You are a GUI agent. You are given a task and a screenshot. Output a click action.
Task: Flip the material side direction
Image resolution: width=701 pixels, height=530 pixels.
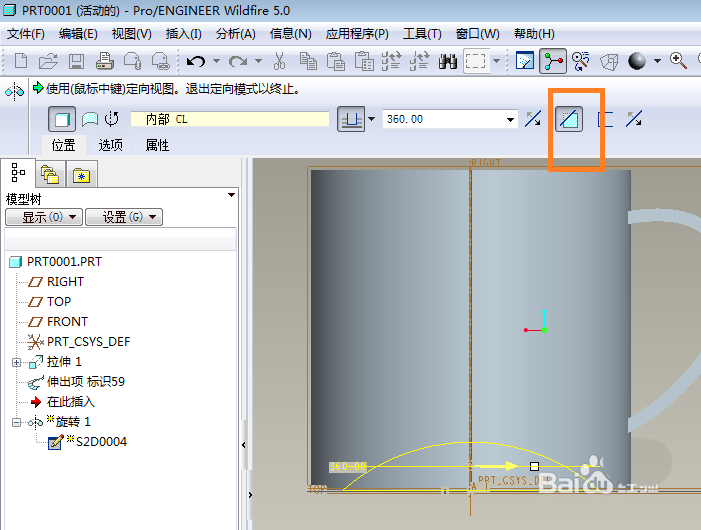point(634,119)
